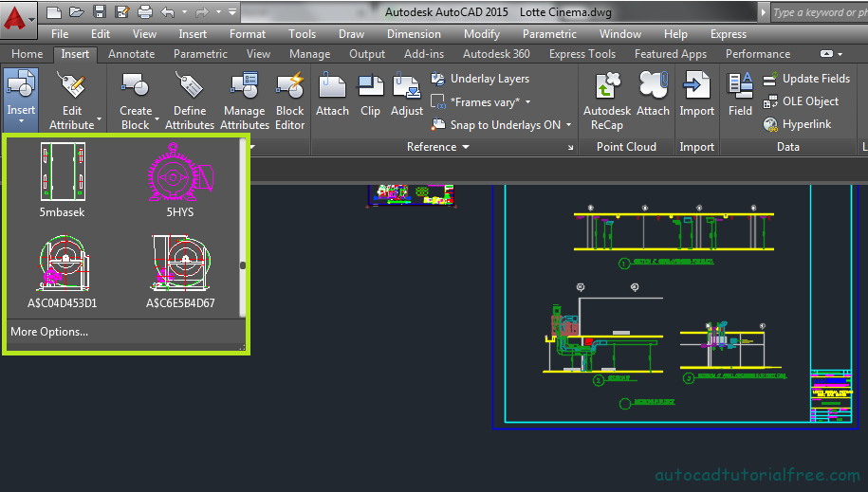Click Hyperlink in Data panel

[x=797, y=124]
